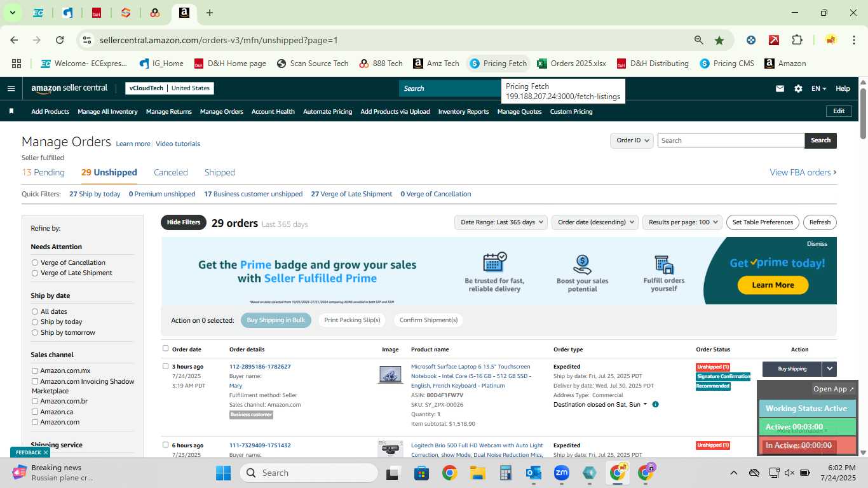
Task: Open the Order date sort dropdown
Action: point(594,222)
